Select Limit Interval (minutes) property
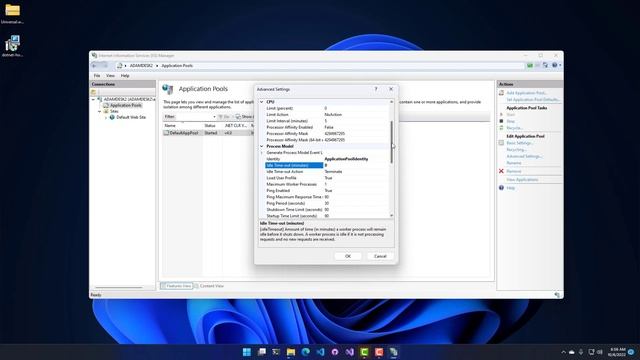Screen dimensions: 640x360 (x=327, y=121)
